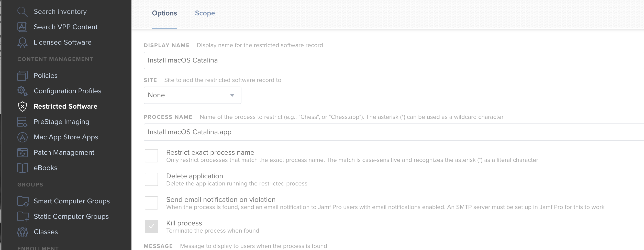Enable Restrict exact process name checkbox

[x=151, y=156]
